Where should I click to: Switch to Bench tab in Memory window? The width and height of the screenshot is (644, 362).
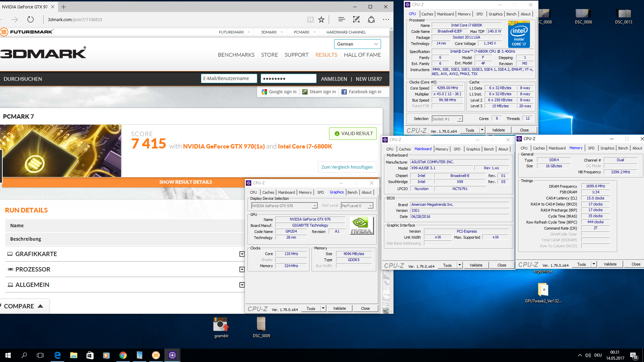pos(623,148)
